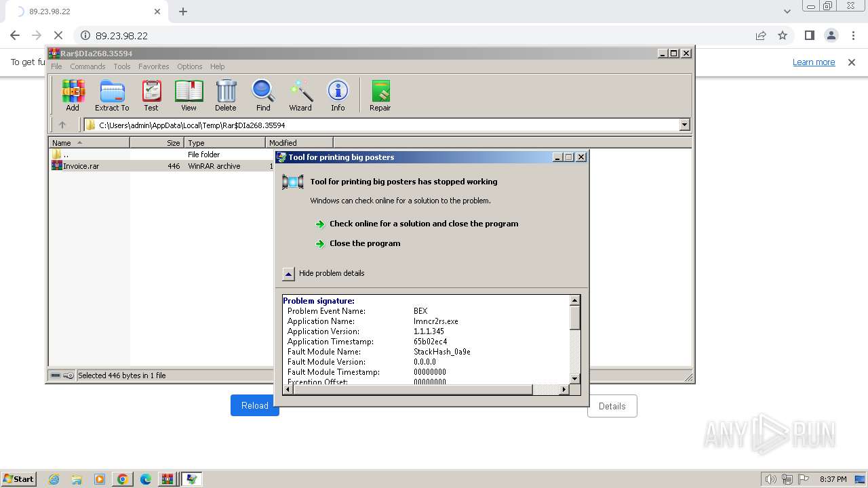Open the Commands menu
The height and width of the screenshot is (488, 868).
(x=87, y=66)
